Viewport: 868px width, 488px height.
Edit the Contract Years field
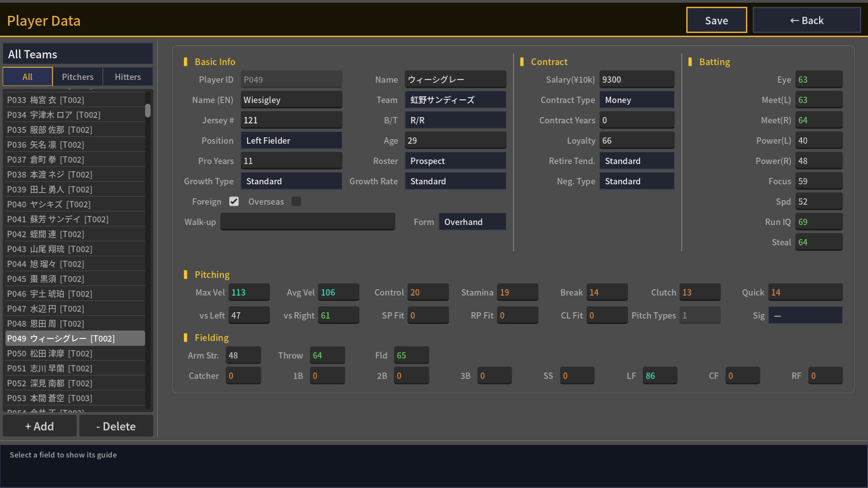[x=637, y=120]
